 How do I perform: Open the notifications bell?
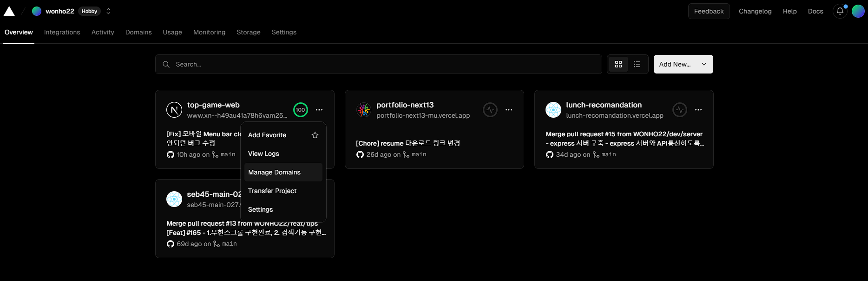point(840,11)
